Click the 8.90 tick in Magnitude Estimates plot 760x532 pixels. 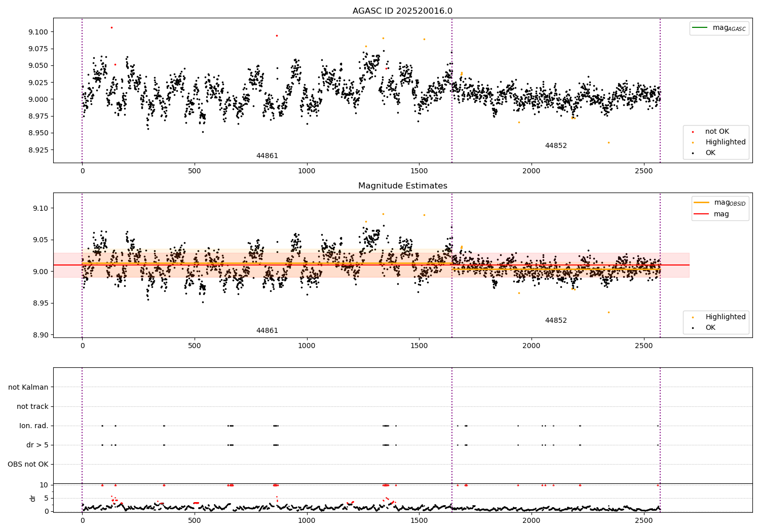point(41,335)
